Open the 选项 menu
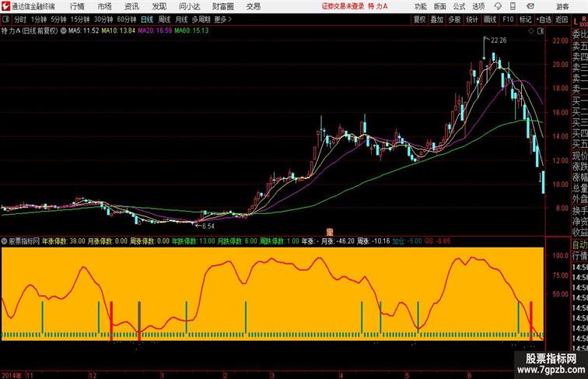The image size is (588, 379). tap(478, 6)
